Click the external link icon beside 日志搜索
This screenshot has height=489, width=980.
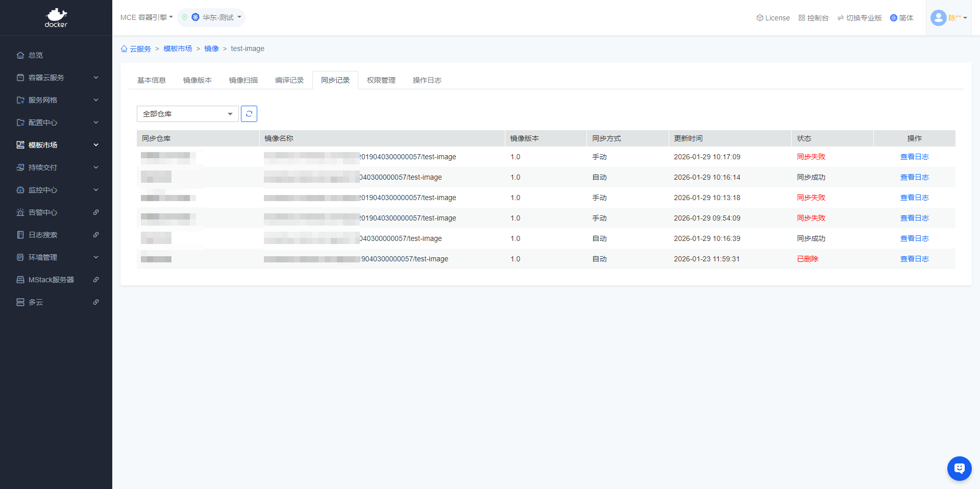96,235
